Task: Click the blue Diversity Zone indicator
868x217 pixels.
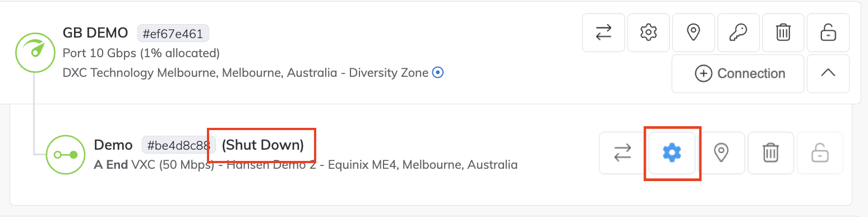Action: tap(438, 72)
